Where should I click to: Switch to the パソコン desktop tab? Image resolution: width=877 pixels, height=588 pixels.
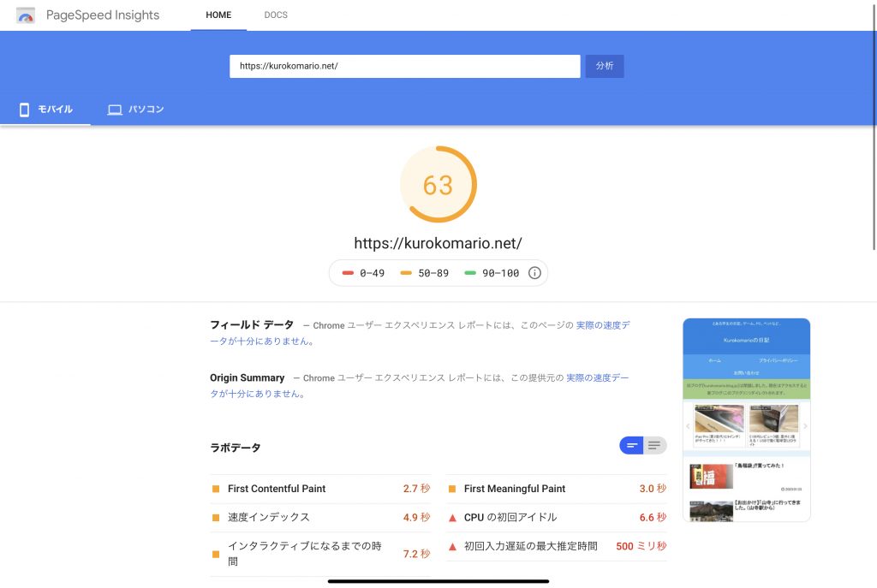[135, 110]
